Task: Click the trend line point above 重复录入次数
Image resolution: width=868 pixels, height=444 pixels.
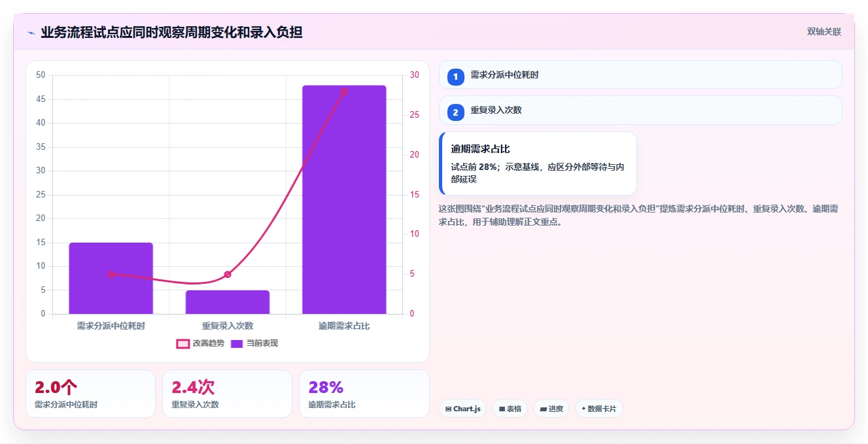Action: tap(228, 274)
